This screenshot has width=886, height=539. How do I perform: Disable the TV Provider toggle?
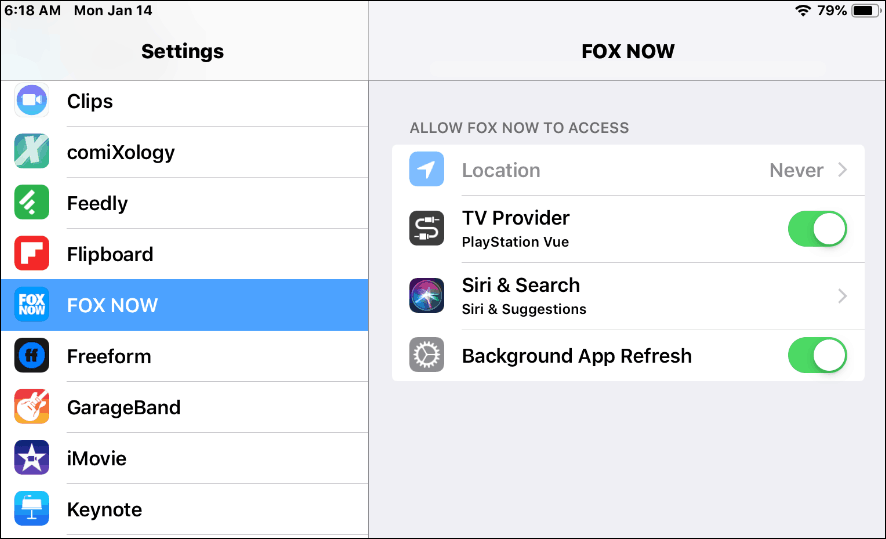(817, 229)
